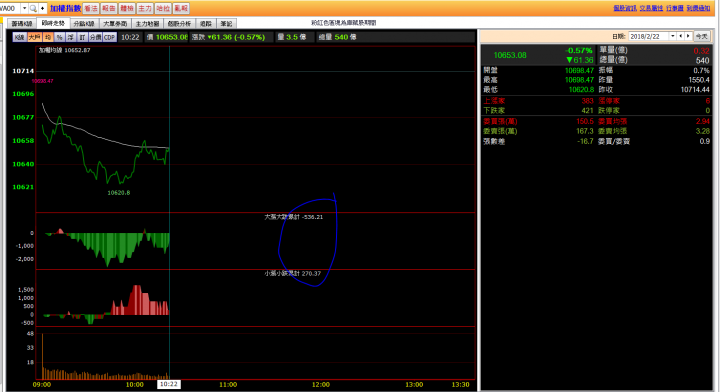
Task: Click the 總量 540 億 readout
Action: coord(338,37)
